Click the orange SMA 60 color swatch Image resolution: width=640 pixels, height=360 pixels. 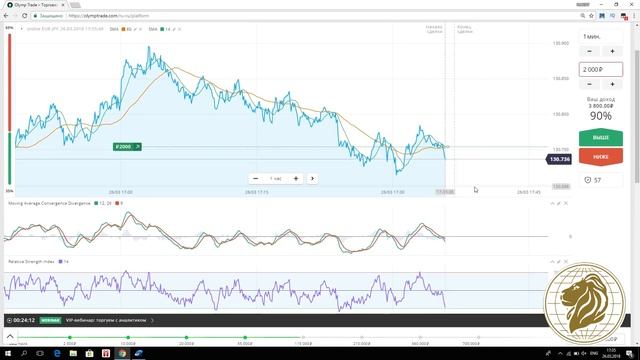click(124, 29)
